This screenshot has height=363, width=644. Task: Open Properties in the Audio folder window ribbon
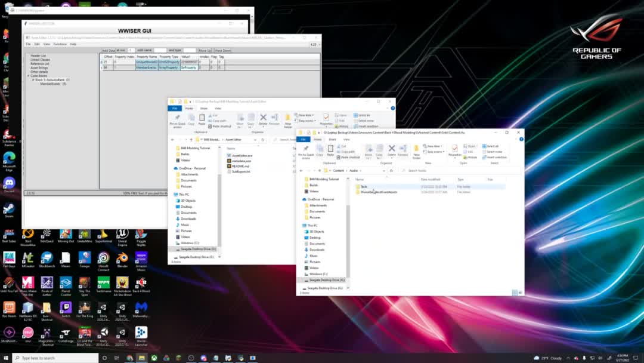coord(454,149)
